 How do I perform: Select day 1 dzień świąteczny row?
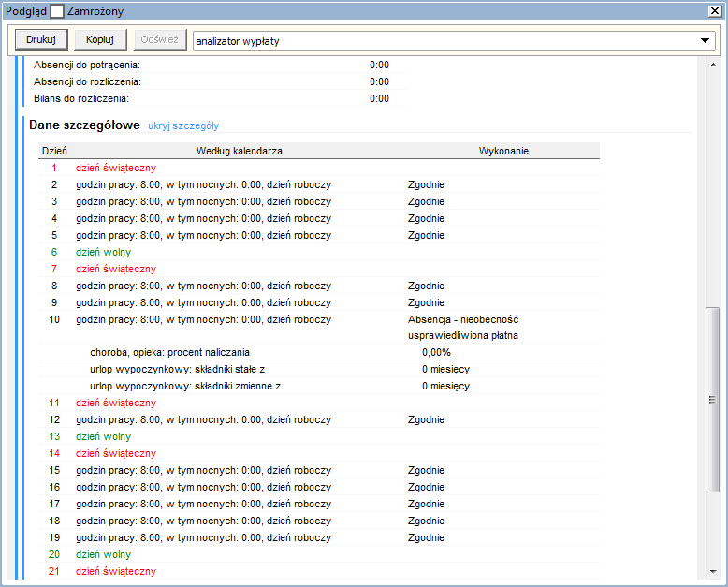pyautogui.click(x=116, y=168)
